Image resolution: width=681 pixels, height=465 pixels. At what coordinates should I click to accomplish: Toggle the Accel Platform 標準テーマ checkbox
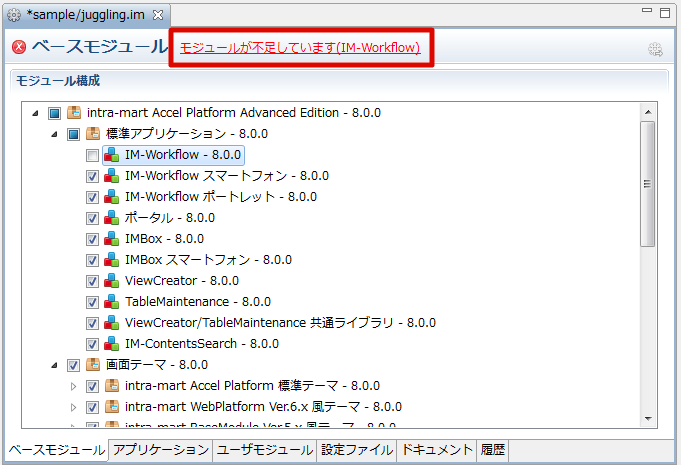pos(92,386)
